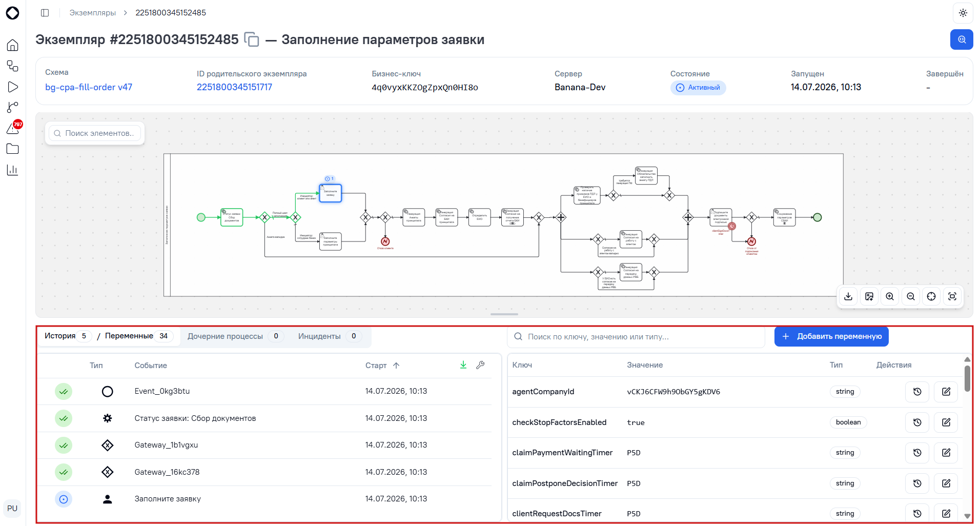Open the git branch icon in sidebar

[x=13, y=107]
